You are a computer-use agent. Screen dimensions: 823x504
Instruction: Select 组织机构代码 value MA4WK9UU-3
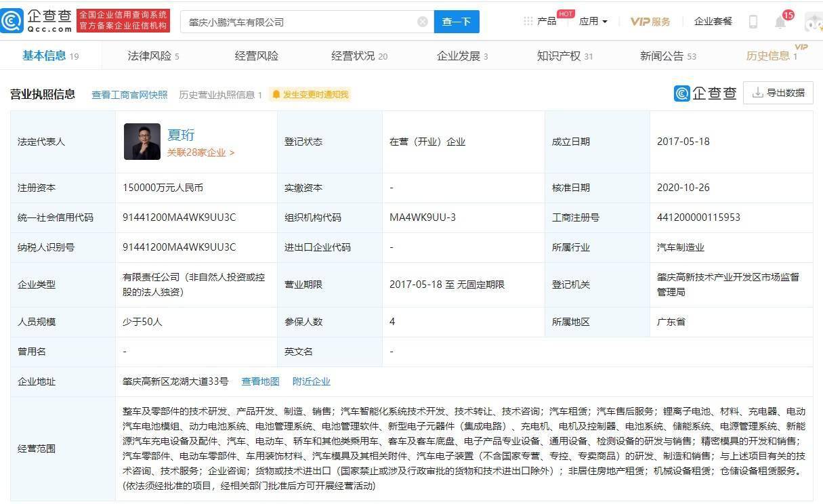(423, 217)
